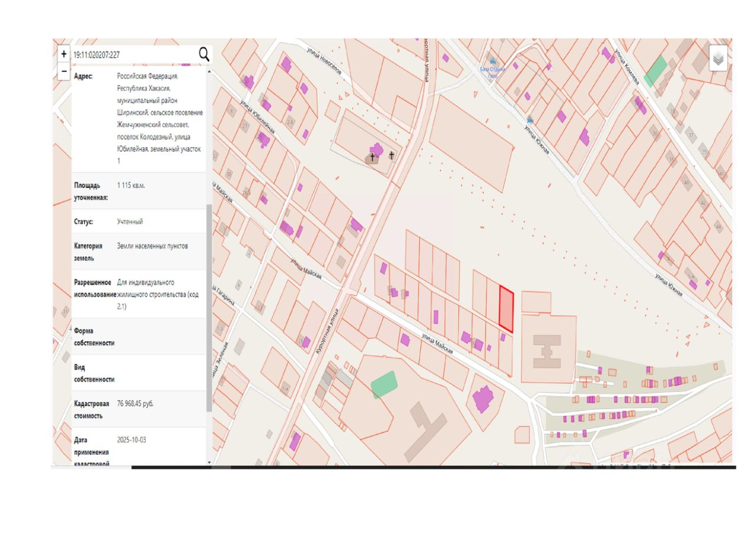Click the date value "2025-10-03"
Viewport: 756px width, 535px height.
pyautogui.click(x=133, y=440)
